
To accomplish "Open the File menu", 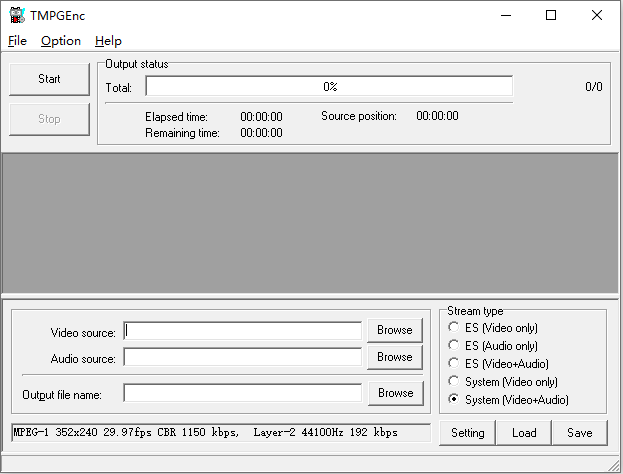I will pos(17,41).
